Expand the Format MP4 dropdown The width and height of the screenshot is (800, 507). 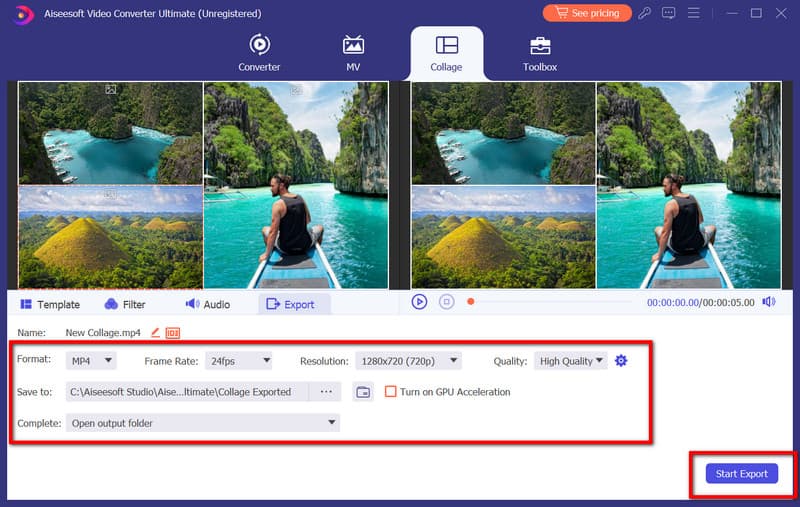91,361
